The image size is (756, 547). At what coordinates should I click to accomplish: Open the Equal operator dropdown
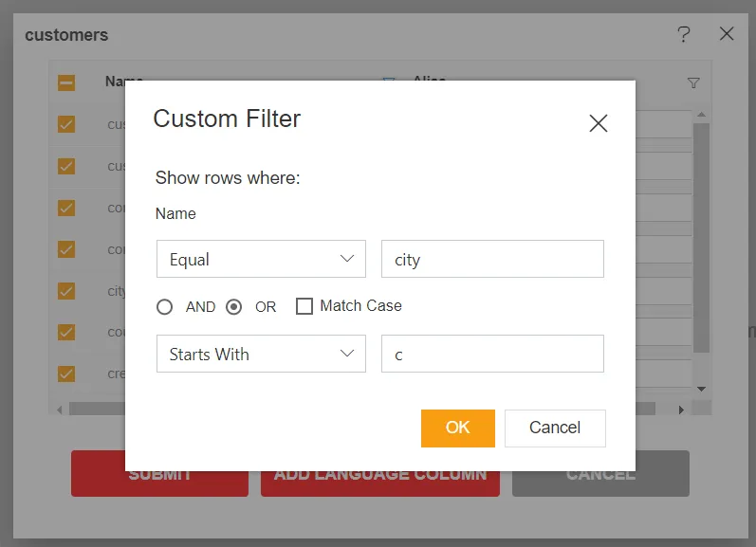(x=261, y=259)
